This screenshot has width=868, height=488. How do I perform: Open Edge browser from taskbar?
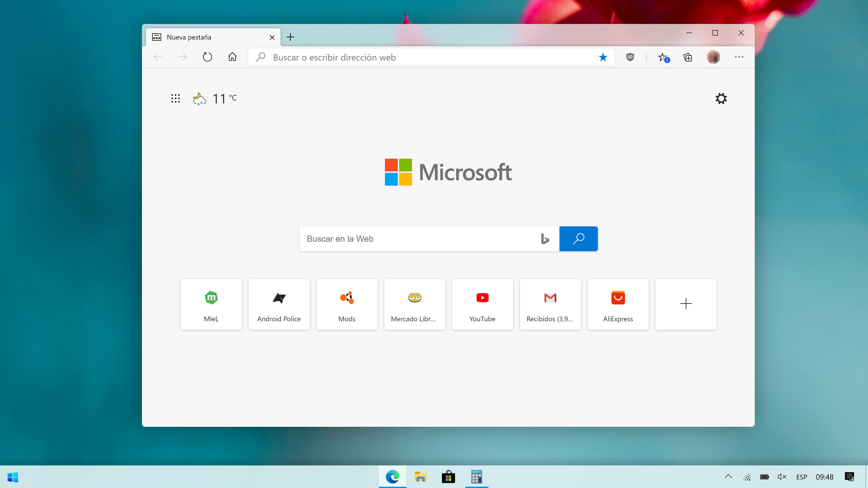(393, 477)
